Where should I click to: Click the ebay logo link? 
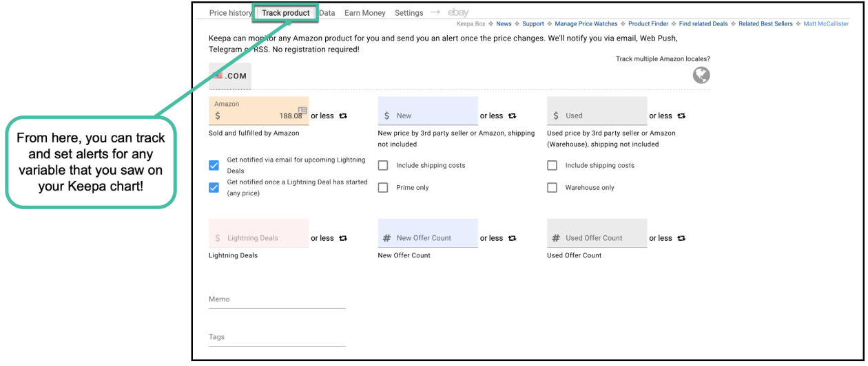point(458,12)
